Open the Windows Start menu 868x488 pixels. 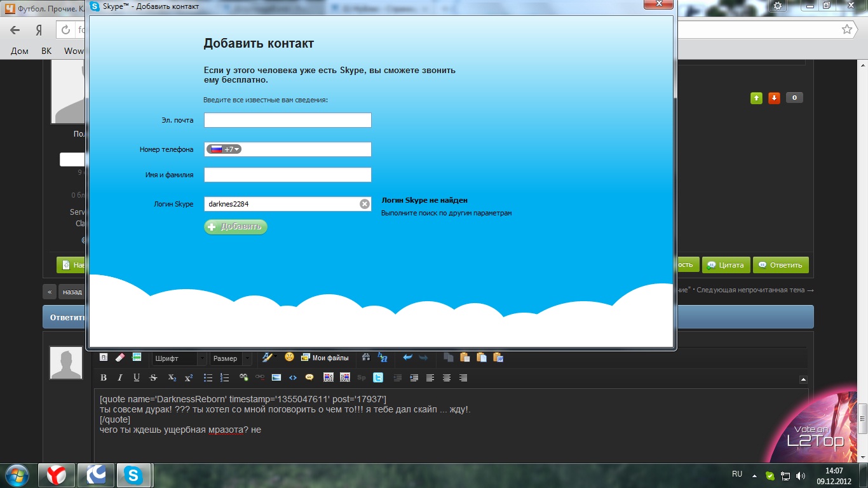17,475
